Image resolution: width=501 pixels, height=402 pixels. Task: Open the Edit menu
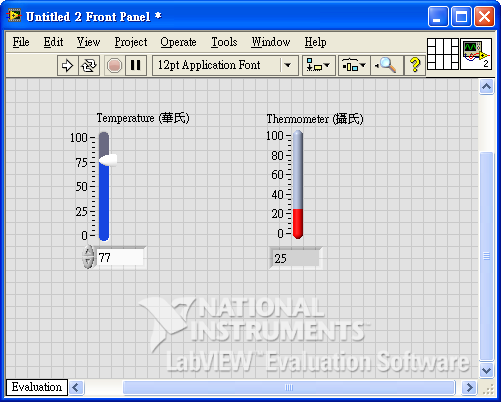(x=53, y=42)
